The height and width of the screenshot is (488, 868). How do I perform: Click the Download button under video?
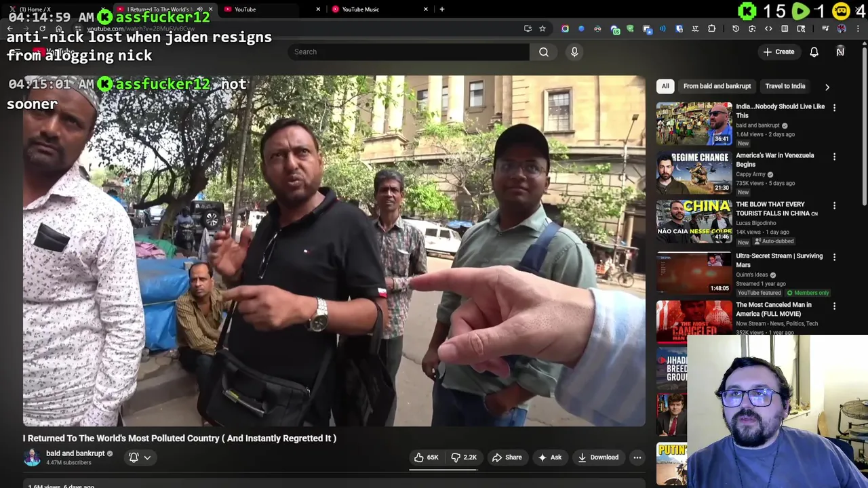click(x=598, y=457)
